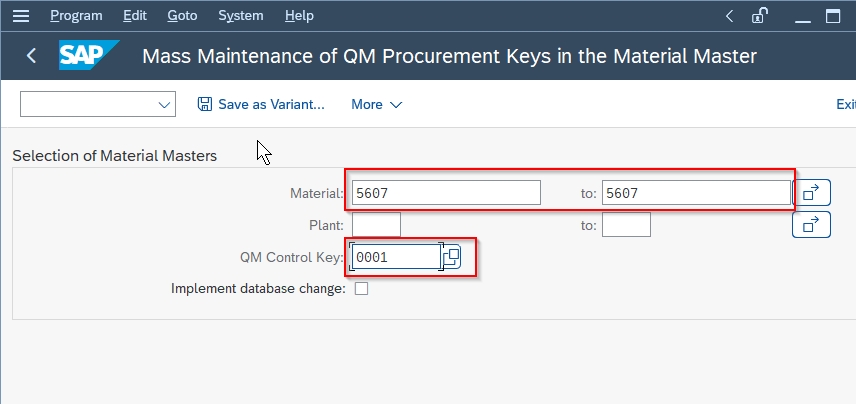The width and height of the screenshot is (856, 404).
Task: Click the padlock icon in title bar
Action: (x=760, y=15)
